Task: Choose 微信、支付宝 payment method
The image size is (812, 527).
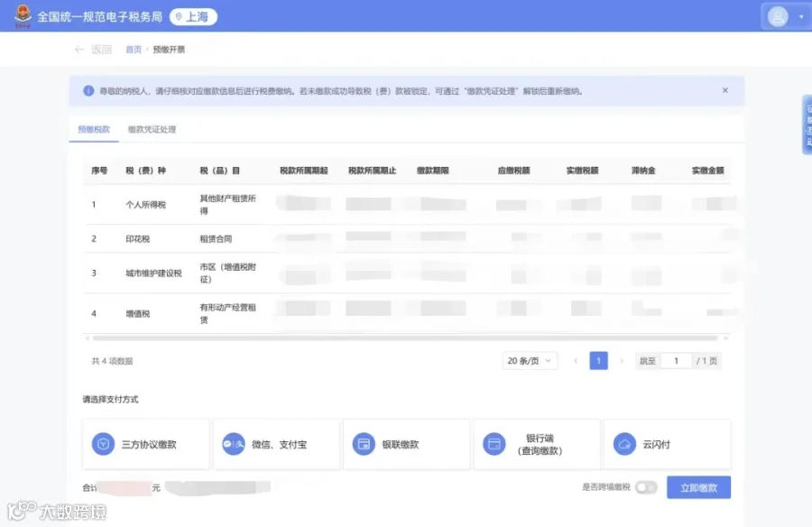Action: [x=277, y=444]
